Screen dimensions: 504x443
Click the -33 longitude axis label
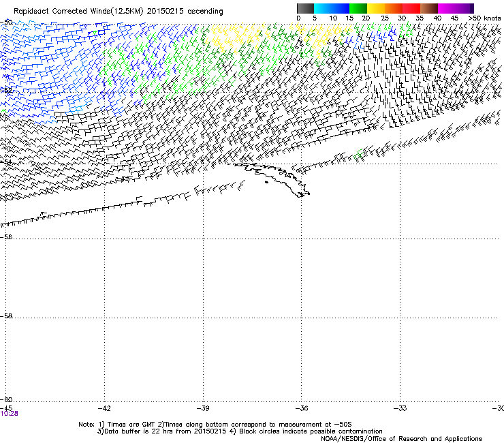(x=400, y=408)
